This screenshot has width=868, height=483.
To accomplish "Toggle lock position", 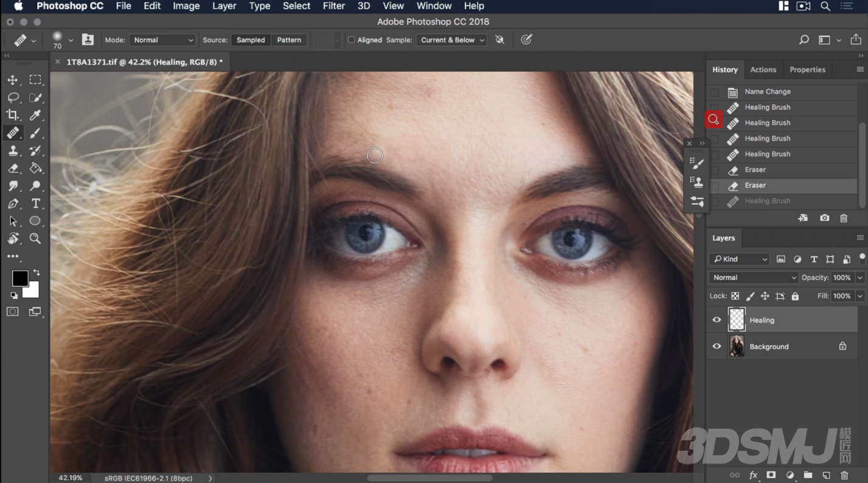I will click(765, 296).
